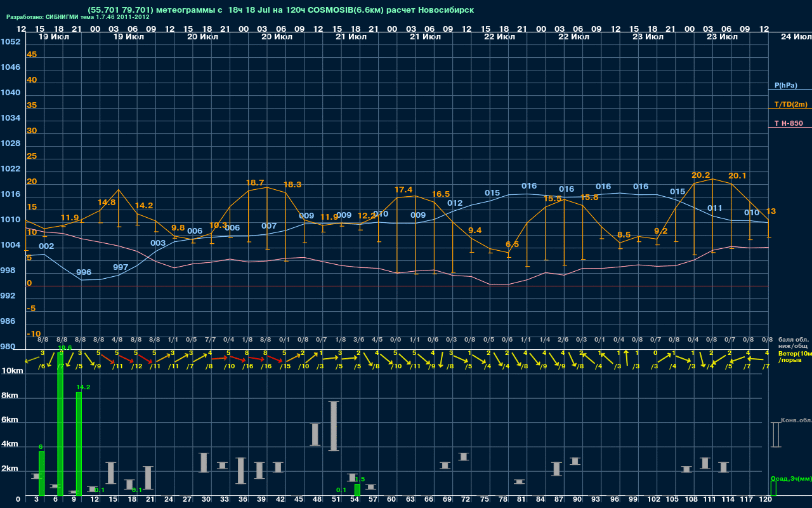Image resolution: width=812 pixels, height=508 pixels.
Task: Click the green 1.5 precipitation label
Action: [360, 479]
